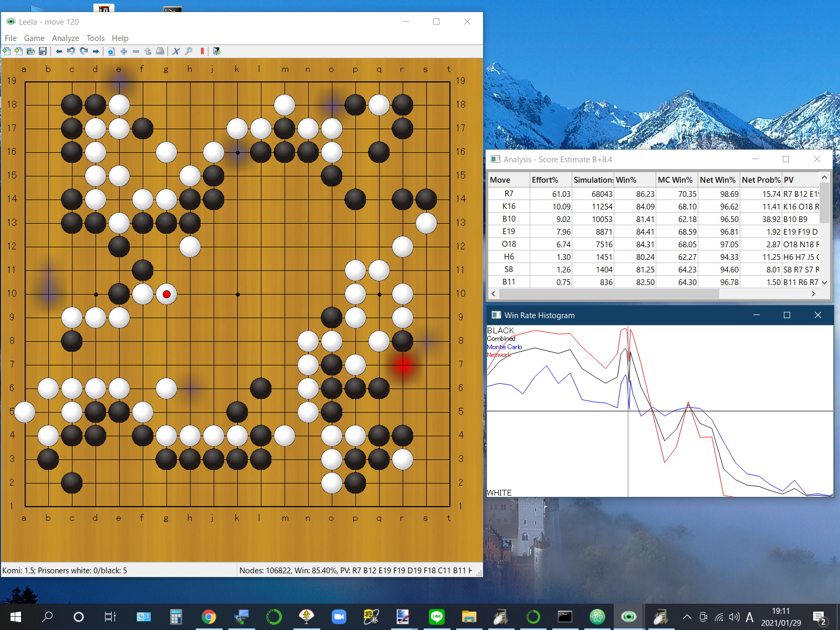
Task: Click the Analysis list scroll-down arrow
Action: [824, 282]
